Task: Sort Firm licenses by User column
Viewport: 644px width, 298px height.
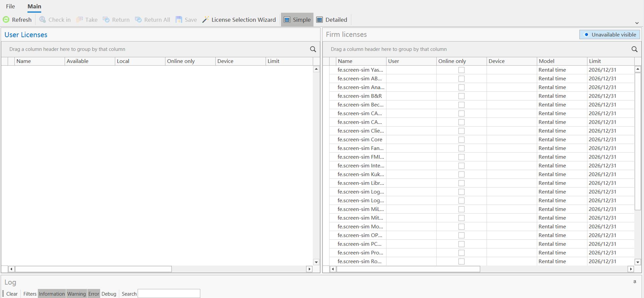Action: [x=411, y=61]
